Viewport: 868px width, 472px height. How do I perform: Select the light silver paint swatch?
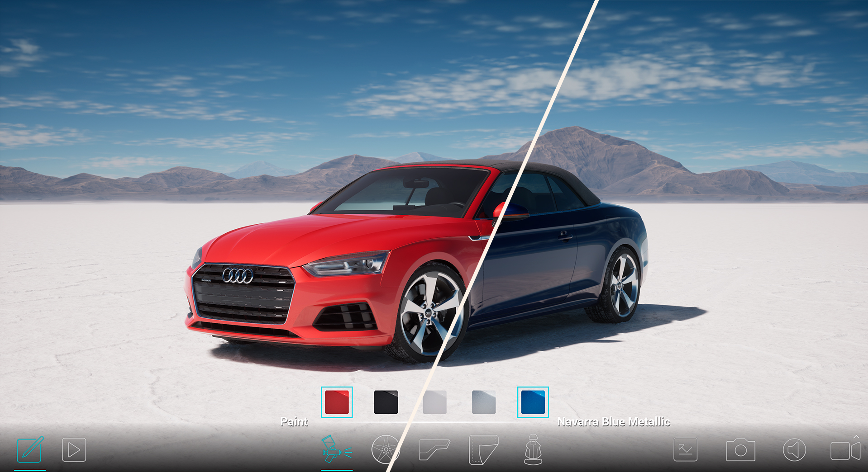coord(434,402)
